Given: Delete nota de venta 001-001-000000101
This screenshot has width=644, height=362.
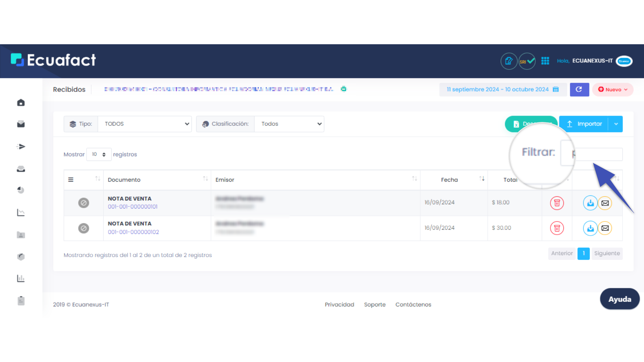Looking at the screenshot, I should click(x=557, y=203).
